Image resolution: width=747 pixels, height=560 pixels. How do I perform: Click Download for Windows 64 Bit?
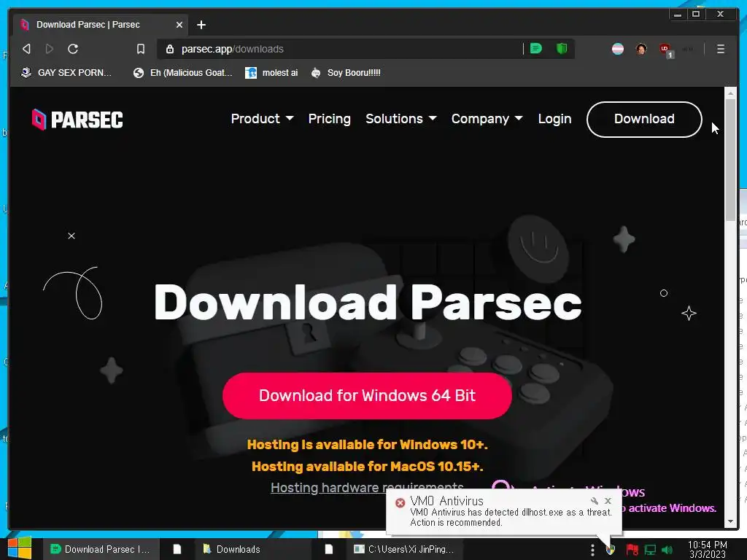pyautogui.click(x=367, y=395)
